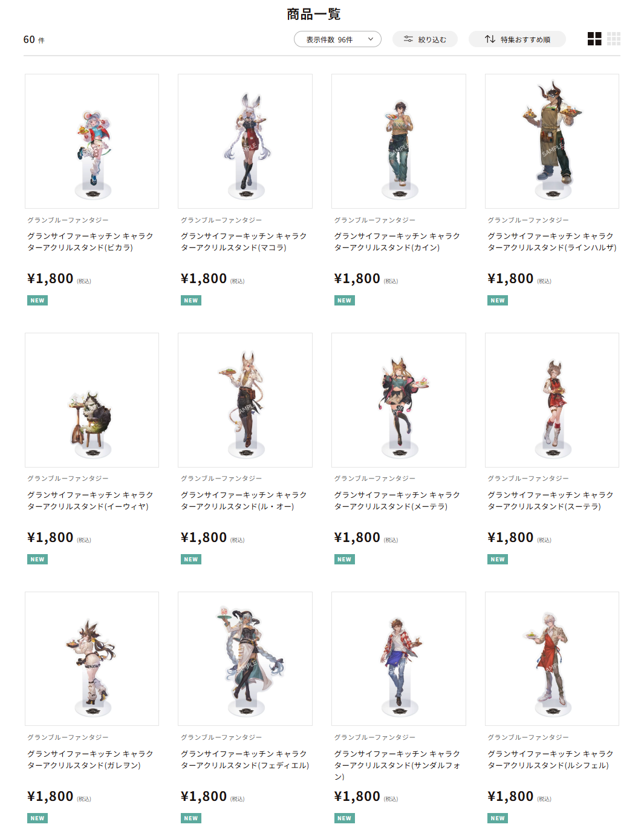Open the マコラ acrylic stand thumbnail
Image resolution: width=644 pixels, height=836 pixels.
tap(245, 141)
